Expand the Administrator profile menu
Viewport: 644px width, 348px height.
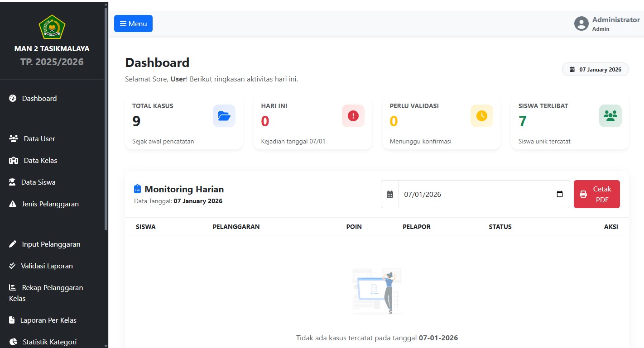(x=607, y=23)
